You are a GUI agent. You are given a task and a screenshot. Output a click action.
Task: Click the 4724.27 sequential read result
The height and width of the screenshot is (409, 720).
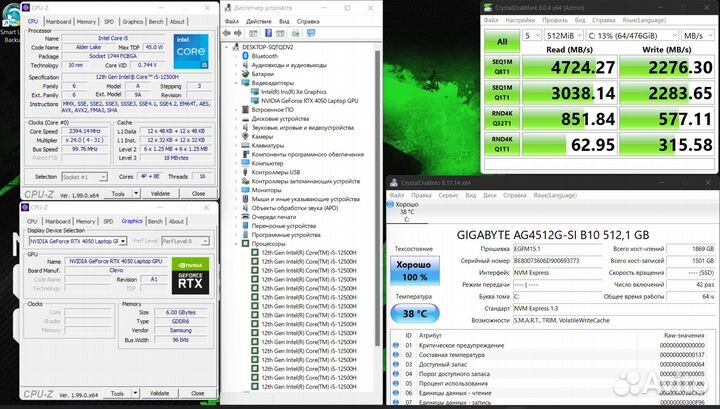point(569,67)
